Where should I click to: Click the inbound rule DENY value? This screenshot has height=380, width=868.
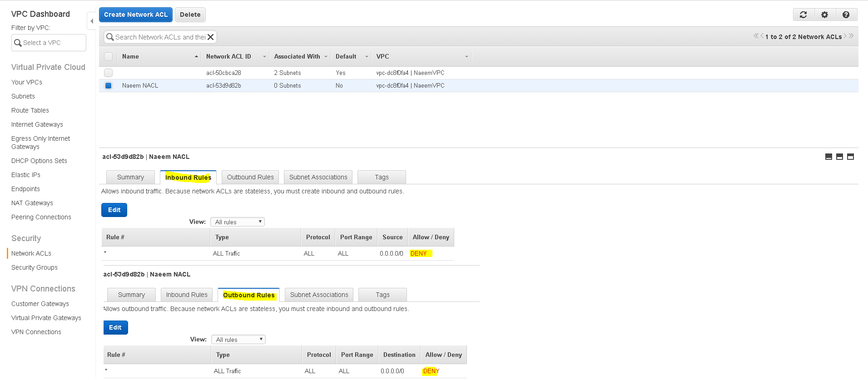pyautogui.click(x=418, y=253)
